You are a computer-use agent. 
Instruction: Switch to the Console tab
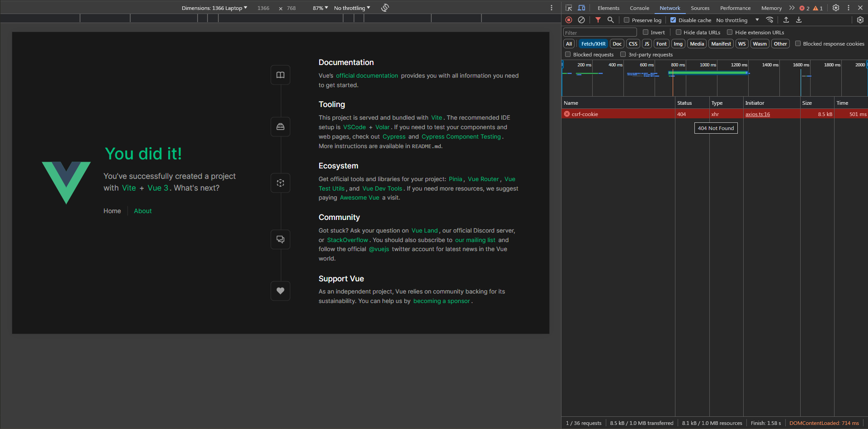(x=639, y=8)
